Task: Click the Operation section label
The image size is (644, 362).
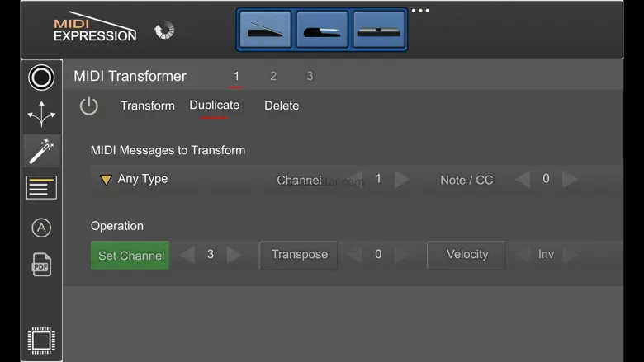Action: [117, 226]
